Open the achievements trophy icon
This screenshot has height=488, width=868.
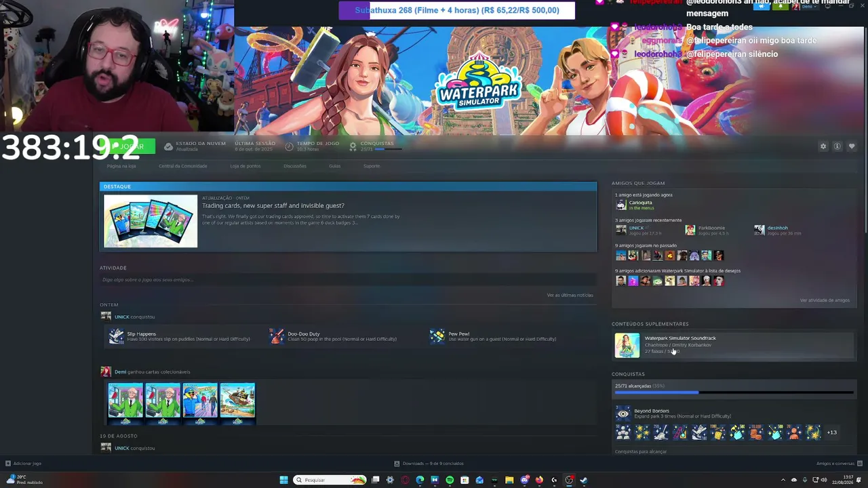coord(353,146)
